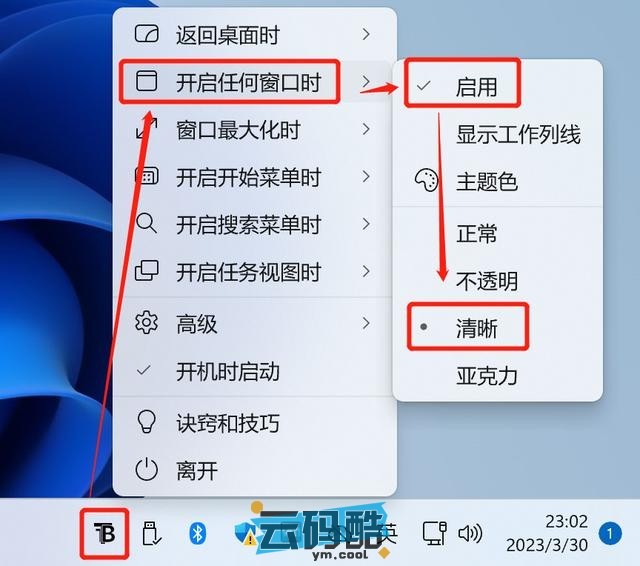This screenshot has width=640, height=566.
Task: Click the lightbulb icon beside 诀窍和技巧
Action: [x=146, y=422]
